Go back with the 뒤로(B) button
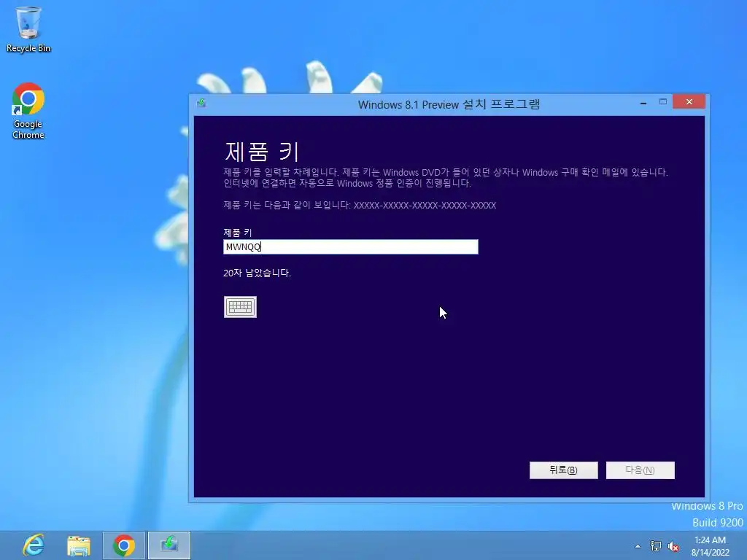747x560 pixels. click(564, 470)
